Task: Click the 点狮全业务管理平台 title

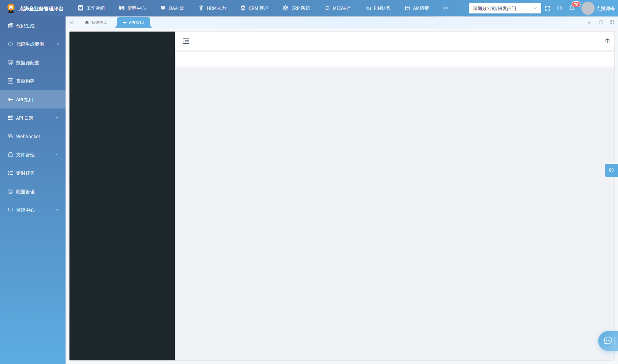Action: (41, 9)
